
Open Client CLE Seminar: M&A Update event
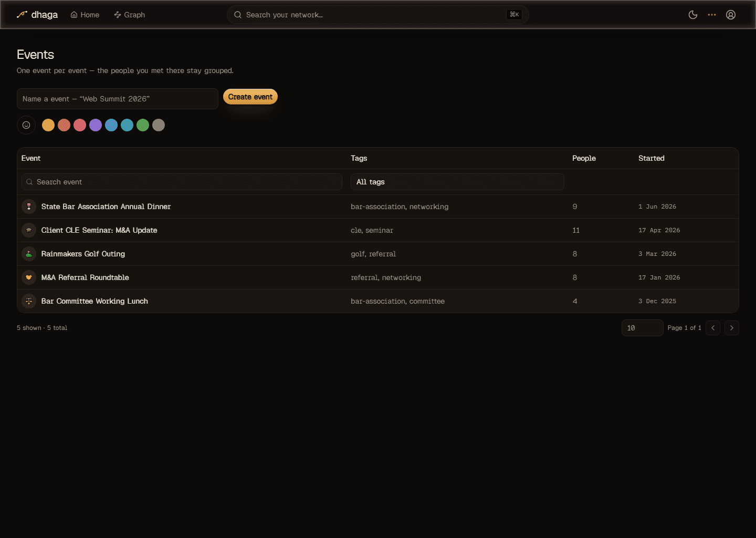[99, 230]
